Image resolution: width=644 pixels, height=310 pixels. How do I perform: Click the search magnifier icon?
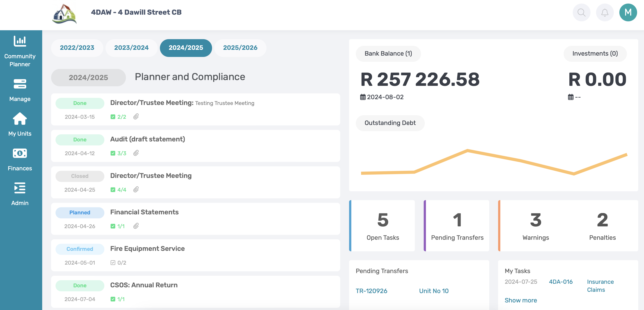click(581, 12)
